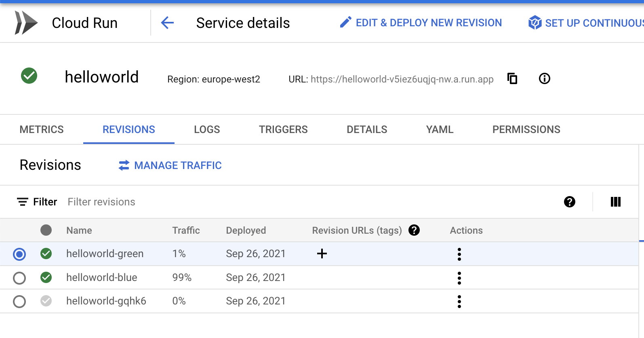Open the Triggers tab
Image resolution: width=644 pixels, height=338 pixels.
click(x=283, y=129)
